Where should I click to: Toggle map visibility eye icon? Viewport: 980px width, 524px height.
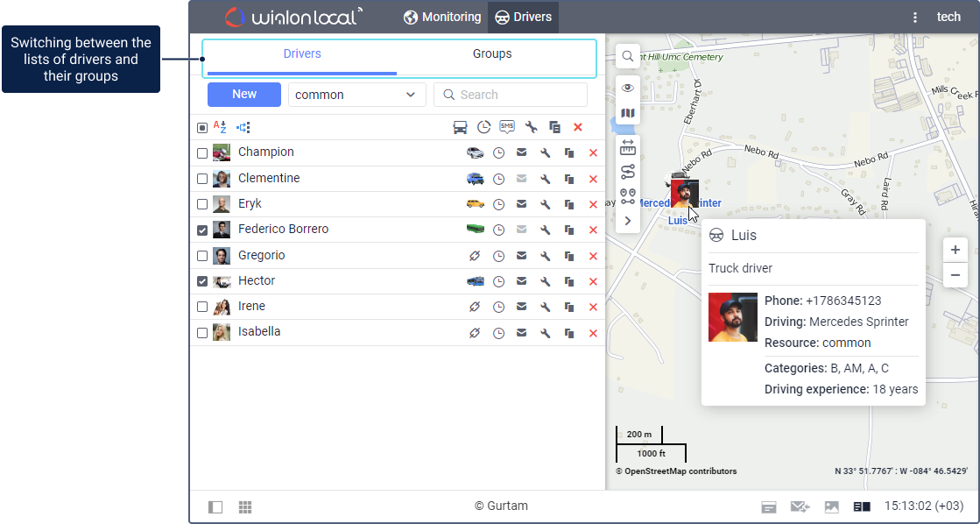(628, 88)
